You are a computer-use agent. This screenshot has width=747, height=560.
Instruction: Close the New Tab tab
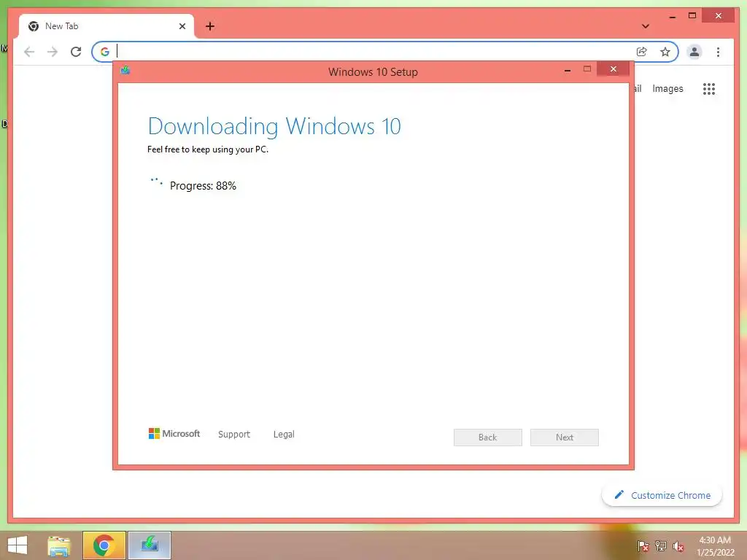pos(182,26)
